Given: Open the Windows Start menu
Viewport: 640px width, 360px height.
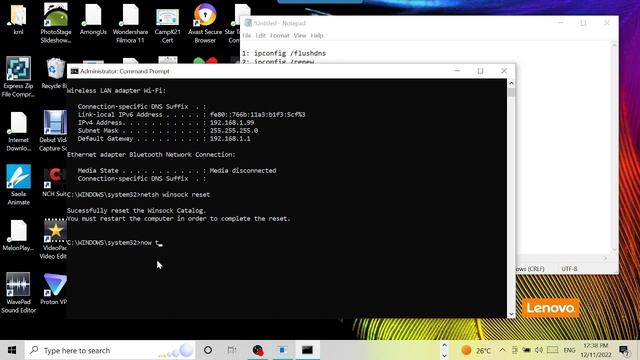Looking at the screenshot, I should (12, 350).
